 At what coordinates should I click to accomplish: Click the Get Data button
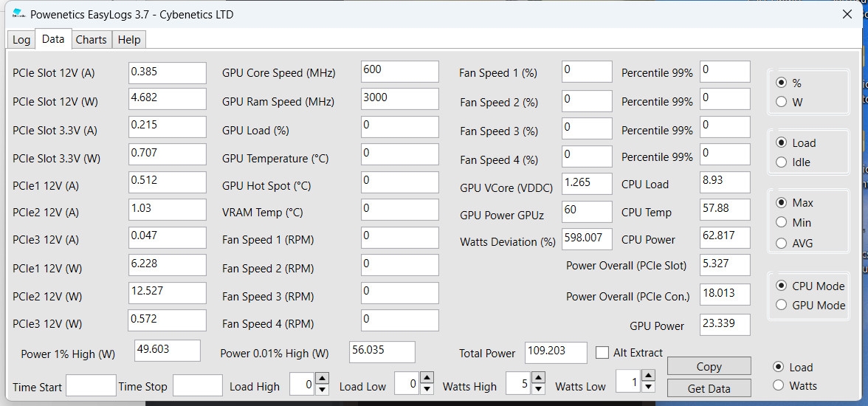pyautogui.click(x=709, y=388)
